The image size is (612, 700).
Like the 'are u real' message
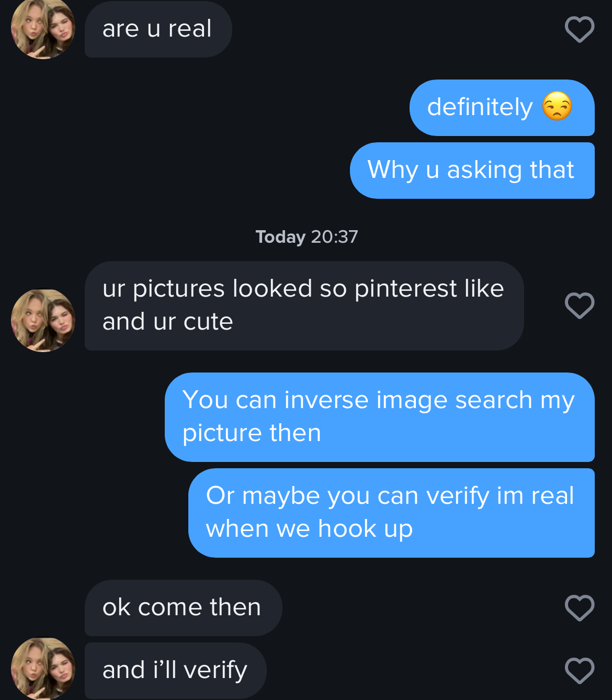580,29
